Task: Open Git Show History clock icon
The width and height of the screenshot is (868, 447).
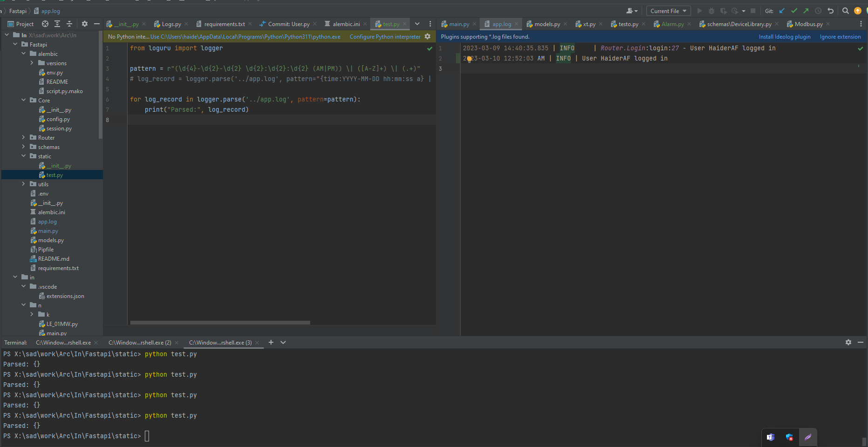Action: 818,11
